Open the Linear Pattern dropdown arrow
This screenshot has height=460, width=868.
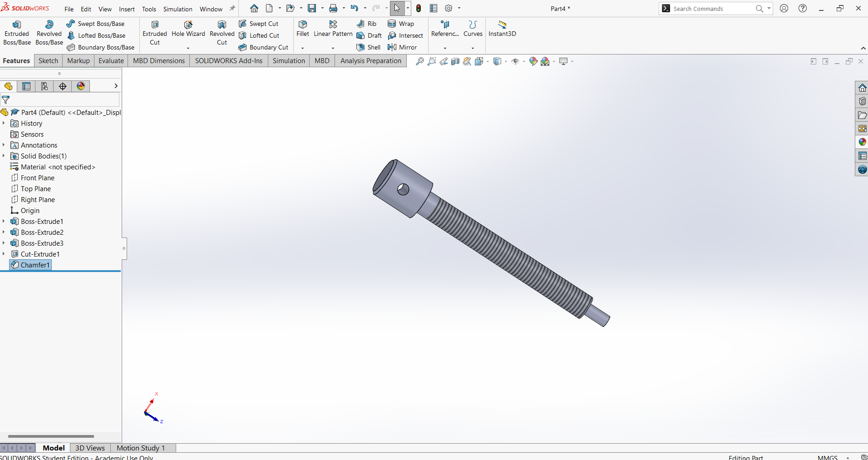pyautogui.click(x=333, y=48)
